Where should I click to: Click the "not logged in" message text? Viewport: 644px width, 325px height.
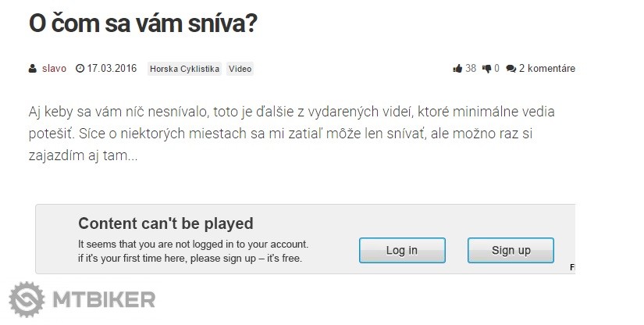click(x=193, y=243)
